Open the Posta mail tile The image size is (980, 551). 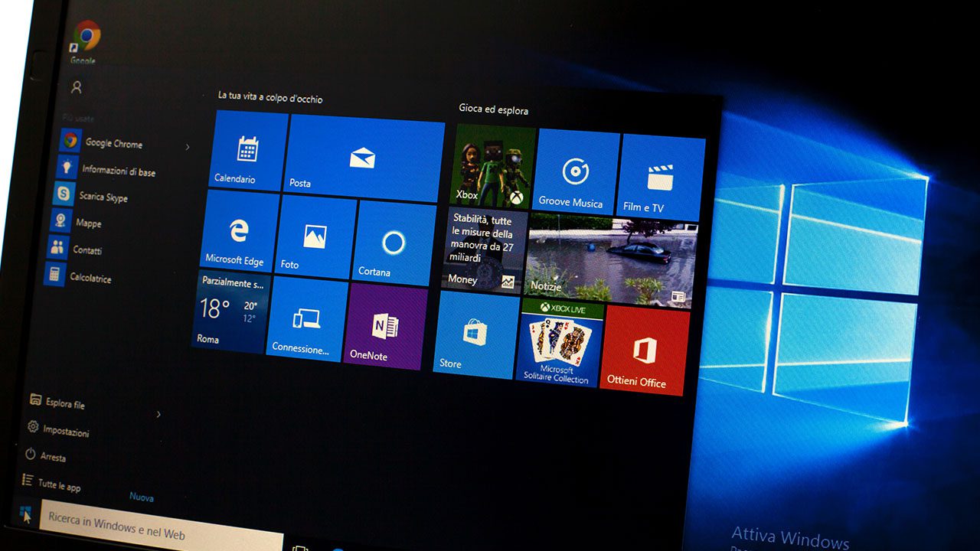pos(364,158)
